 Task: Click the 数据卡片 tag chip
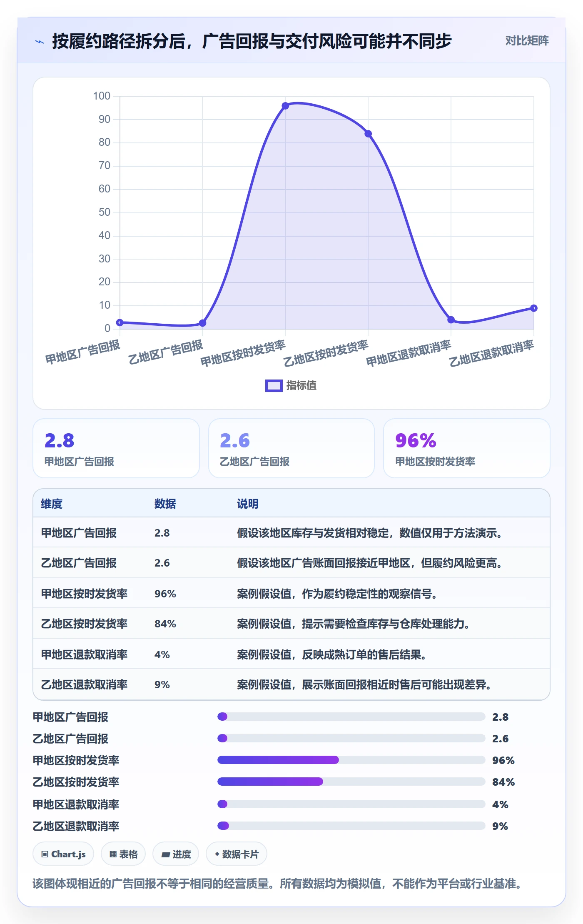(236, 854)
